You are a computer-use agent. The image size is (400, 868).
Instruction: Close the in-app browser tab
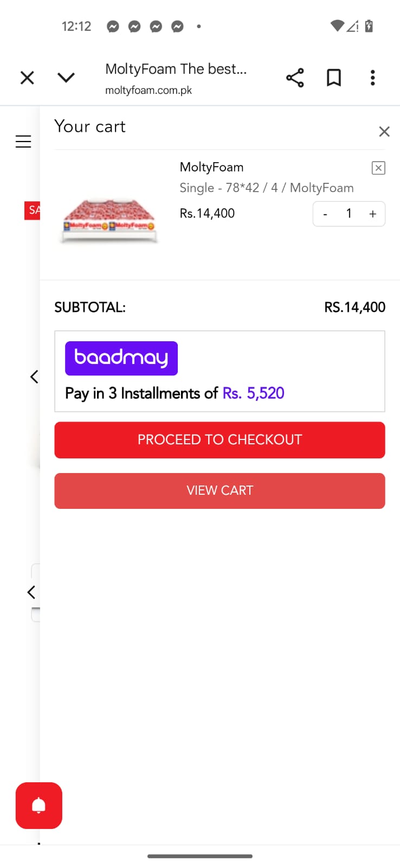pos(27,78)
